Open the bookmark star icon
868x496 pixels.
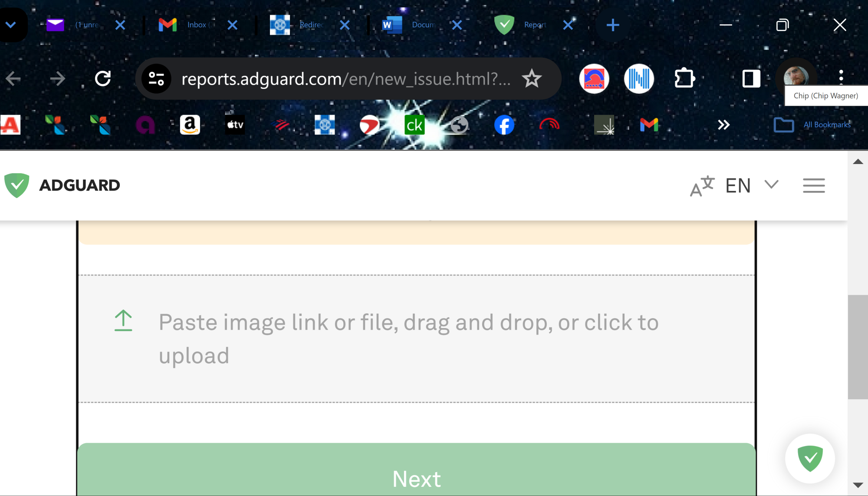(532, 79)
